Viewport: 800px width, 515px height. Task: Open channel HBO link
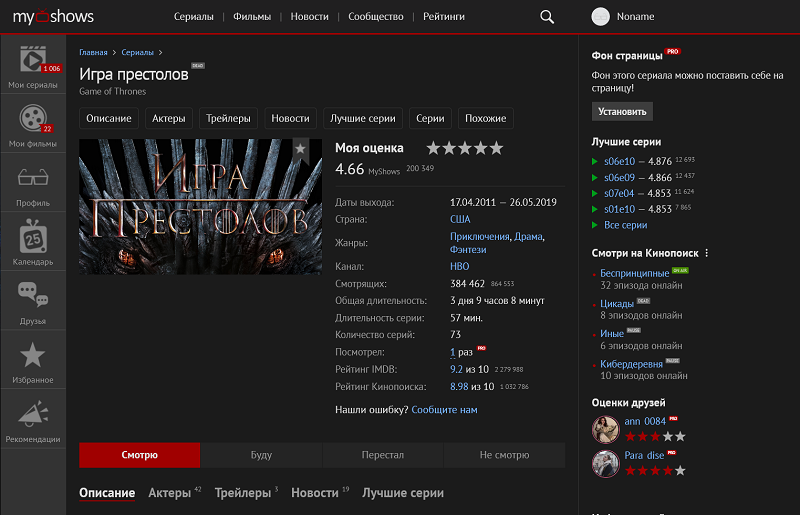460,266
